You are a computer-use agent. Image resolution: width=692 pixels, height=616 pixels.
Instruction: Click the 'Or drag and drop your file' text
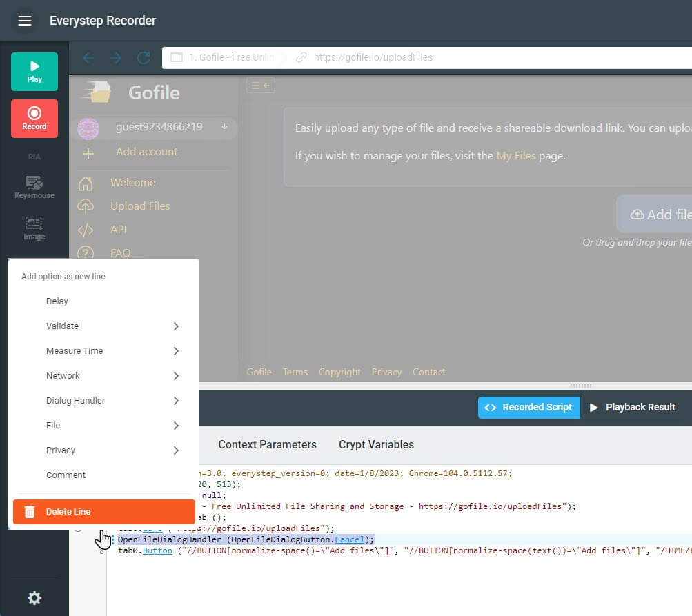[x=637, y=242]
